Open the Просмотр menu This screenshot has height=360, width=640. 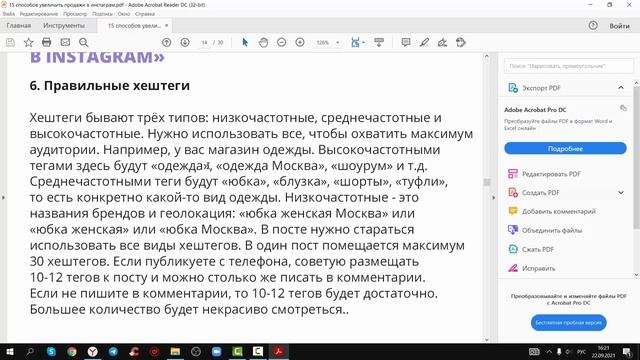75,14
